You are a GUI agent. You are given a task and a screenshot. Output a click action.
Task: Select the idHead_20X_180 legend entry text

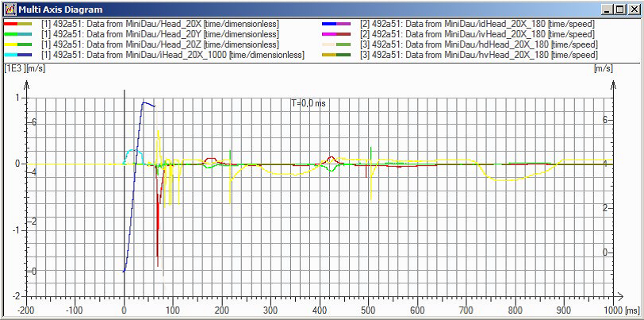(477, 24)
